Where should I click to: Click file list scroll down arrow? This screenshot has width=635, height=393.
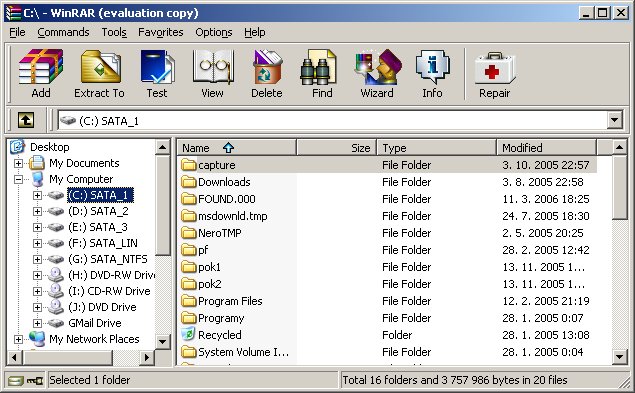620,357
